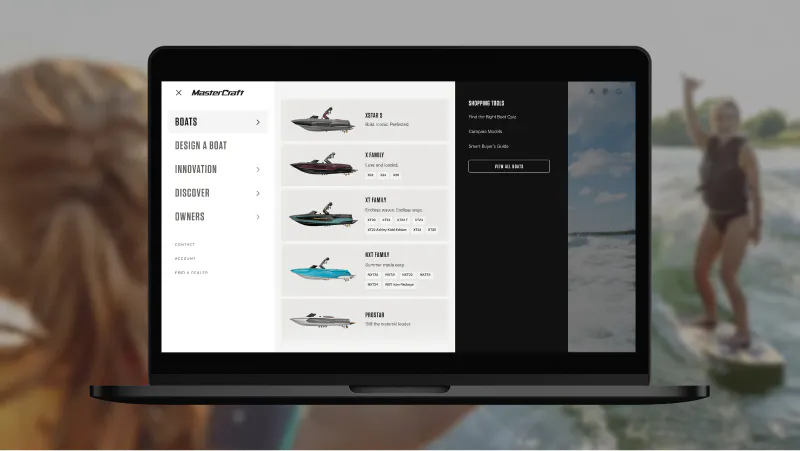Screen dimensions: 800x451
Task: Select the silver ProStar boat image
Action: [x=323, y=320]
